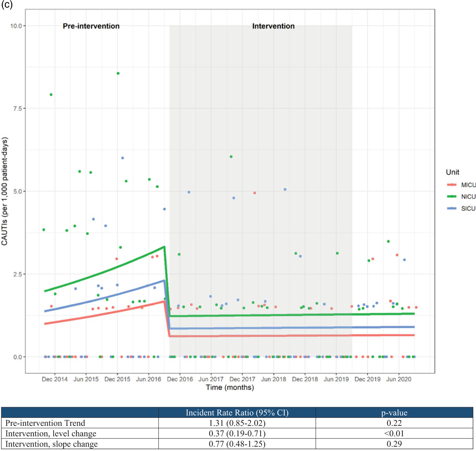The image size is (476, 451).
Task: Click the 'SICU' legend label
Action: coord(468,208)
